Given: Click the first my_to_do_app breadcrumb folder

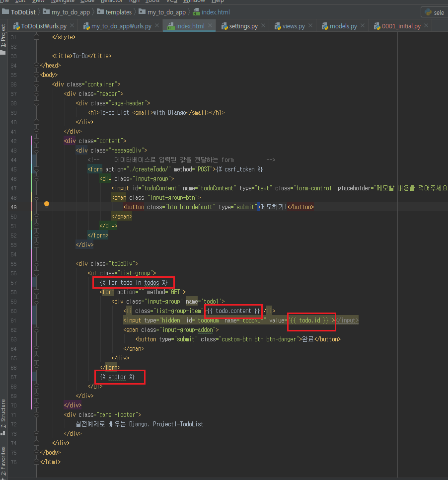Looking at the screenshot, I should pos(67,12).
